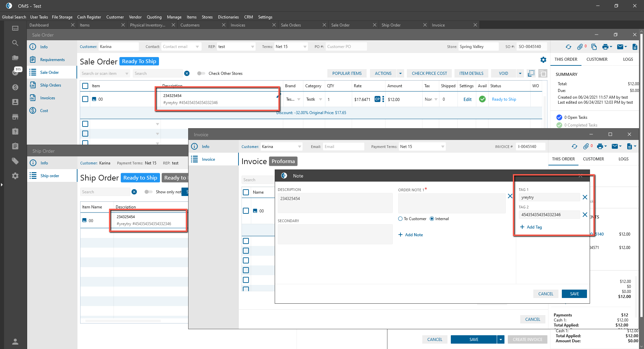Tick the first empty row checkbox under Sale Order item 00
This screenshot has height=349, width=644.
pos(85,124)
